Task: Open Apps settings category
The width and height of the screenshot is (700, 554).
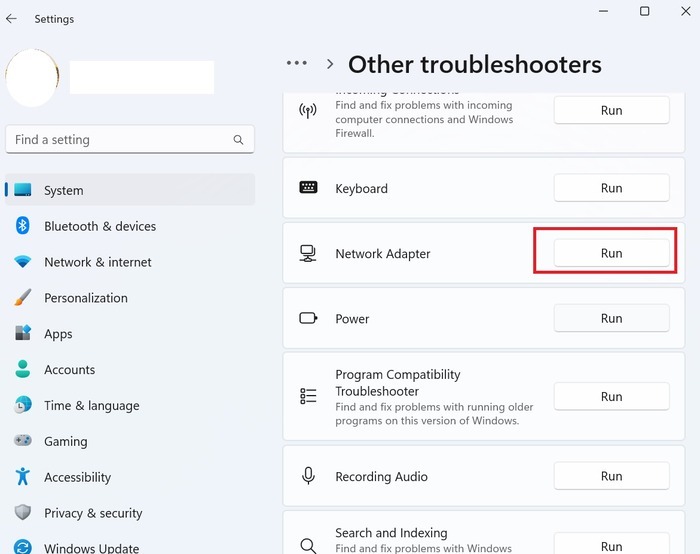Action: (x=130, y=333)
